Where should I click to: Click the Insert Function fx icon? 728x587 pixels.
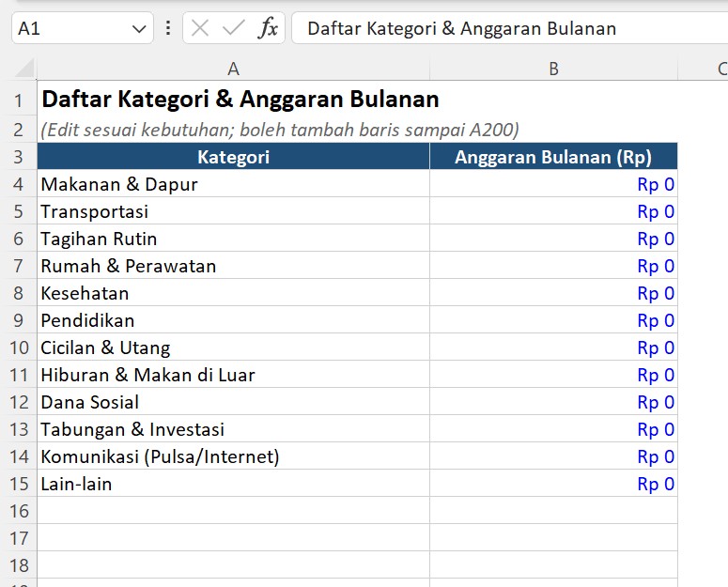268,28
